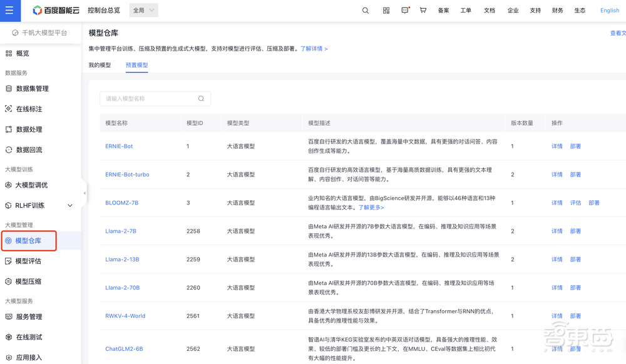Viewport: 626px width, 364px height.
Task: Open the message center icon with red badge
Action: [x=406, y=10]
